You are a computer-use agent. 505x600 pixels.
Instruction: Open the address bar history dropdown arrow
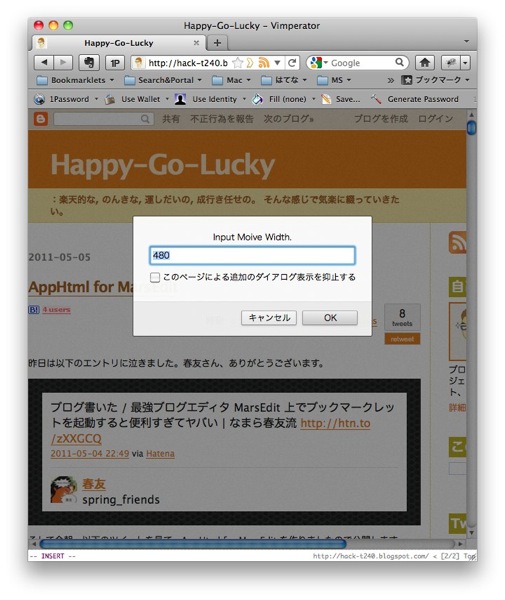[277, 63]
